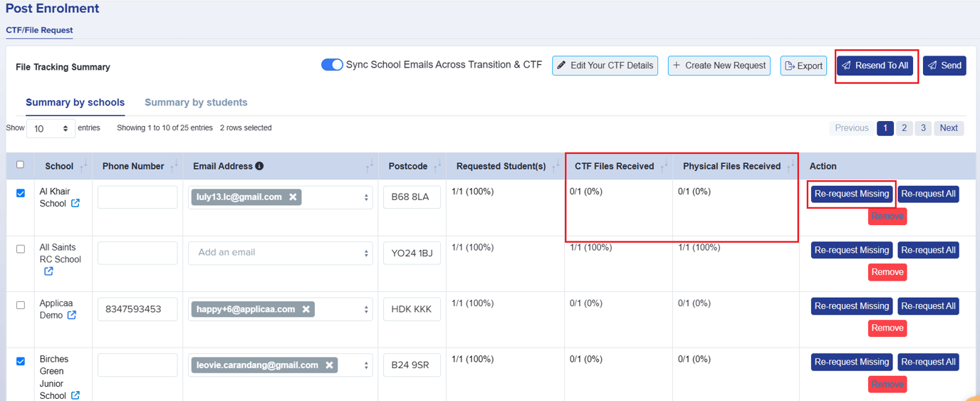Expand Birches Green email address dropdown
980x401 pixels.
367,365
